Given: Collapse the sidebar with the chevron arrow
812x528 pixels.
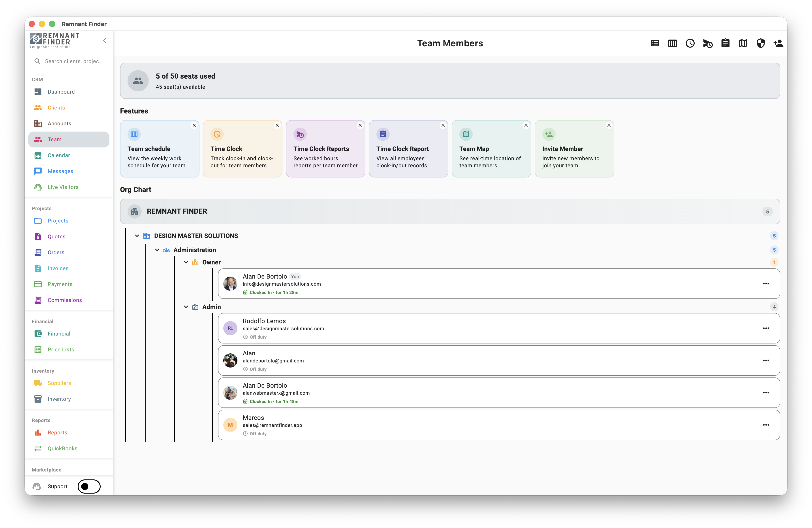Looking at the screenshot, I should 104,40.
